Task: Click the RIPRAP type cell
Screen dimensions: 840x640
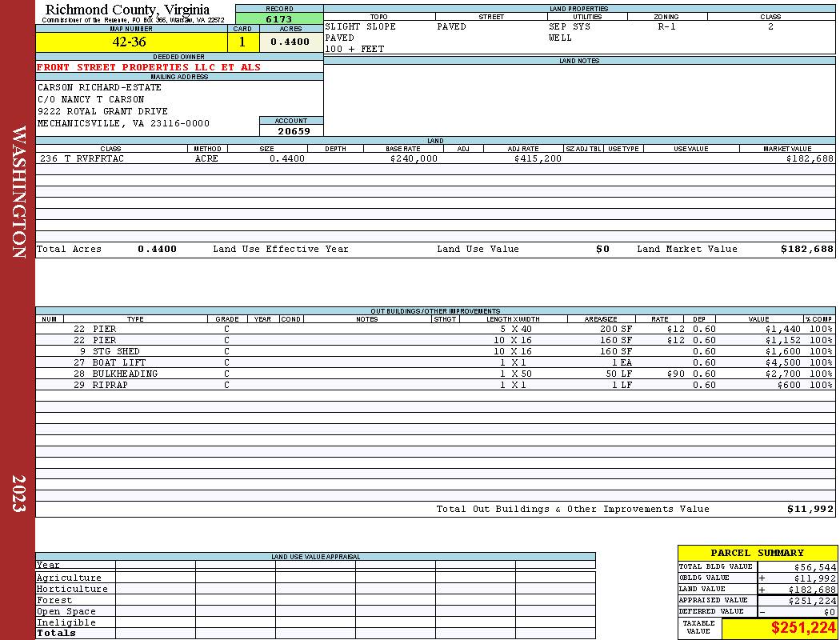Action: 110,385
